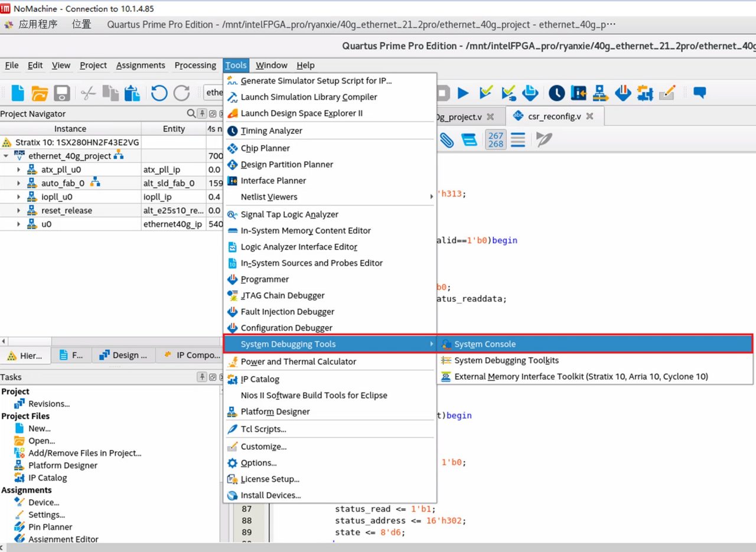756x552 pixels.
Task: Open Chip Planner from Tools menu
Action: (x=330, y=148)
